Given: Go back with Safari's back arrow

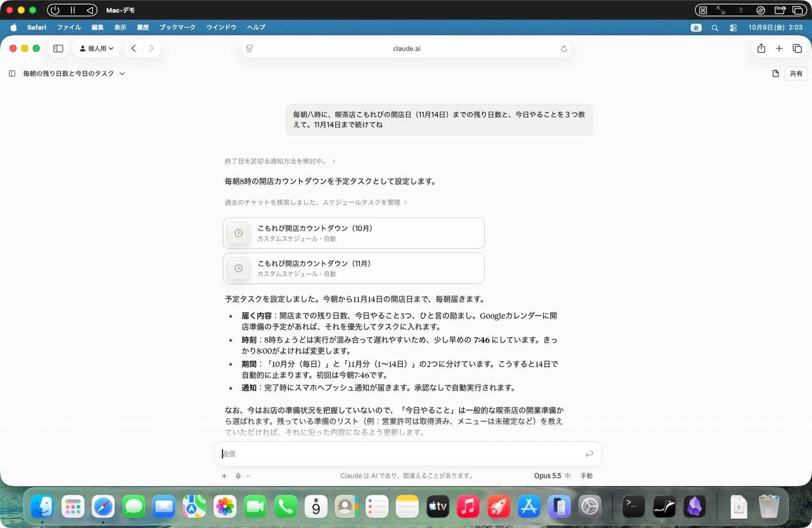Looking at the screenshot, I should pyautogui.click(x=133, y=48).
